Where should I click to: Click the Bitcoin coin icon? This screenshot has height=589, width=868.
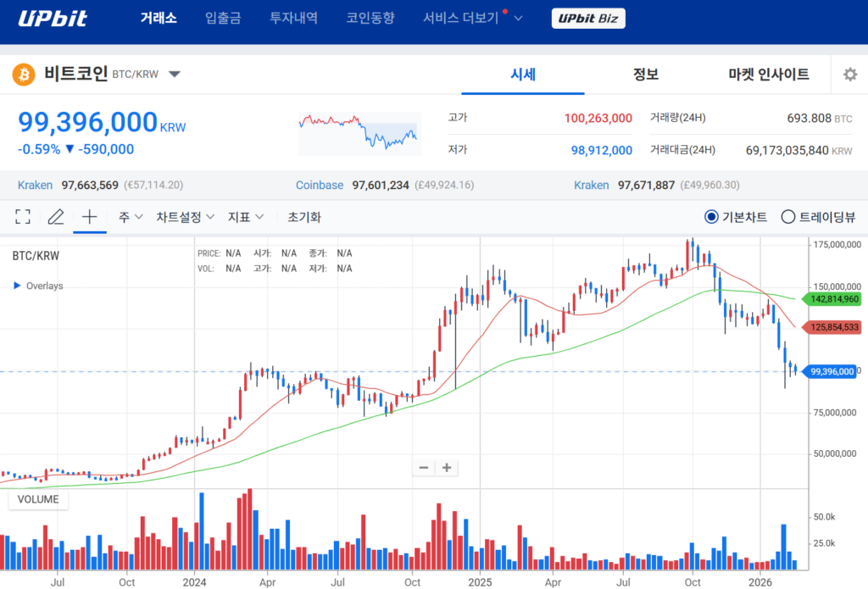[x=24, y=75]
